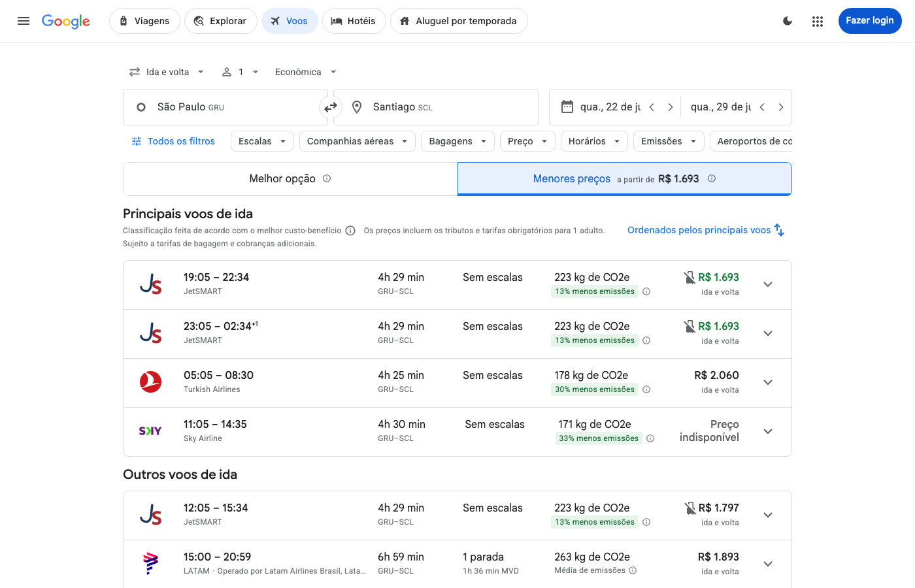Show emissions info for 12:05 JetSMART flight
Viewport: 915px width, 588px height.
click(646, 522)
